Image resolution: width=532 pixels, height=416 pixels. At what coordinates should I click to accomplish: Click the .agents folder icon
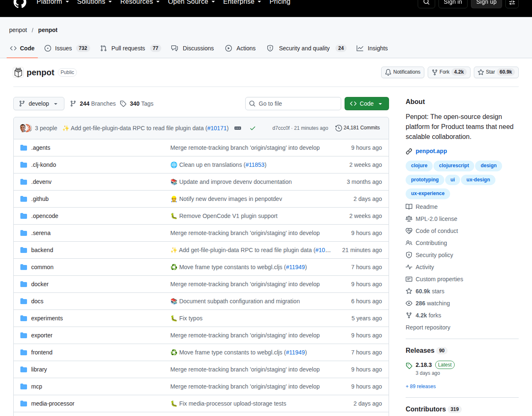point(24,148)
